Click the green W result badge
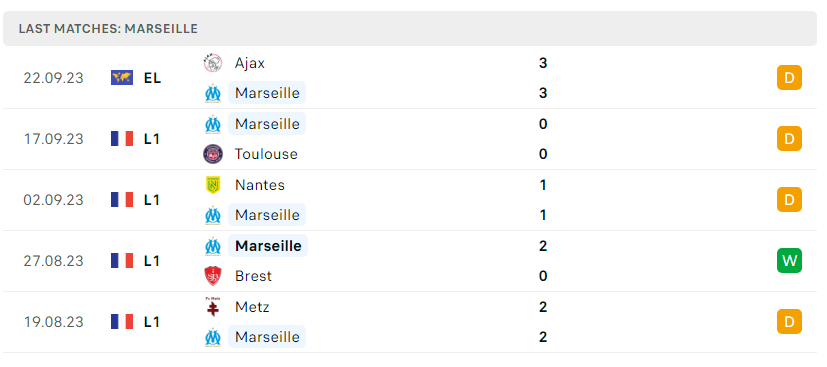The width and height of the screenshot is (827, 367). click(789, 260)
